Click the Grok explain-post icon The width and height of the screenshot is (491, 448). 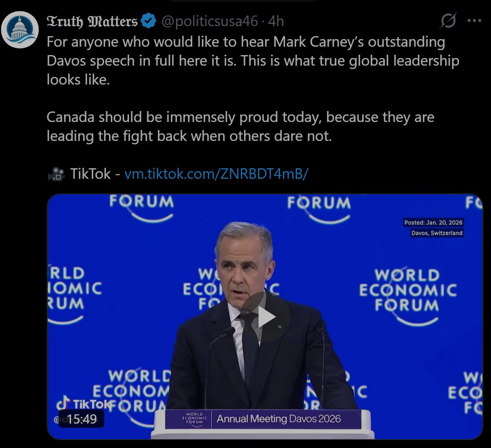tap(448, 21)
